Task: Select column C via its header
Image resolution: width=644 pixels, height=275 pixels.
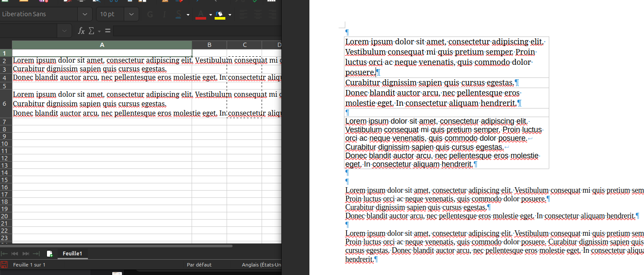Action: click(x=245, y=45)
